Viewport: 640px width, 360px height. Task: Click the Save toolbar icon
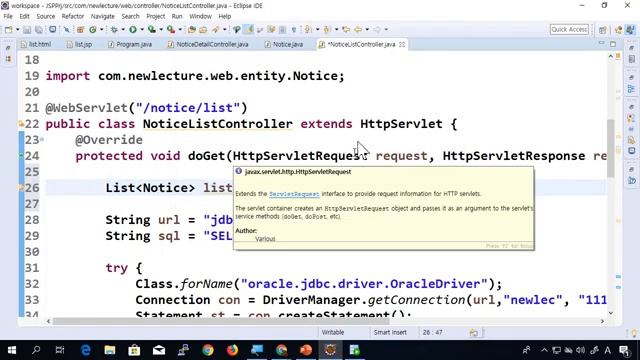coord(27,30)
